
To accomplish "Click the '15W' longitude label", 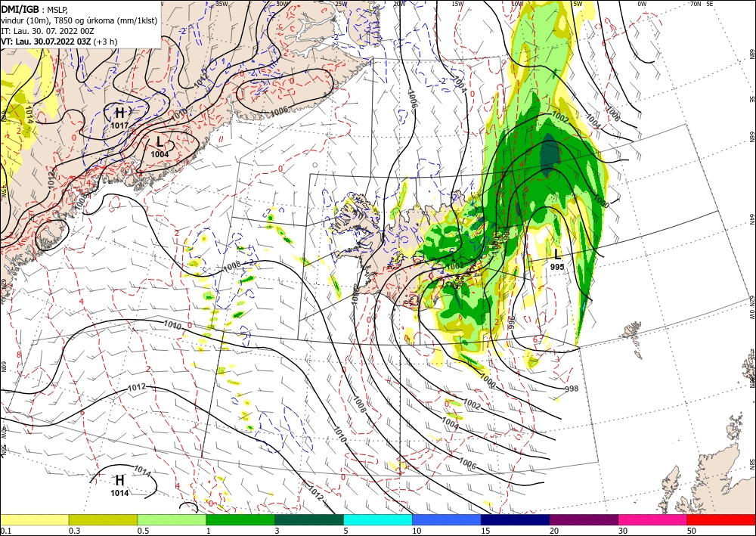I will [x=457, y=4].
